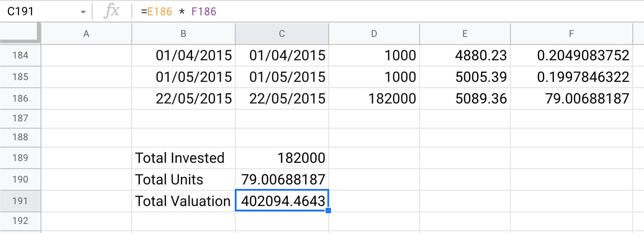Click cell B185 with 01/05/2015
Viewport: 644px width, 233px height.
click(x=183, y=77)
